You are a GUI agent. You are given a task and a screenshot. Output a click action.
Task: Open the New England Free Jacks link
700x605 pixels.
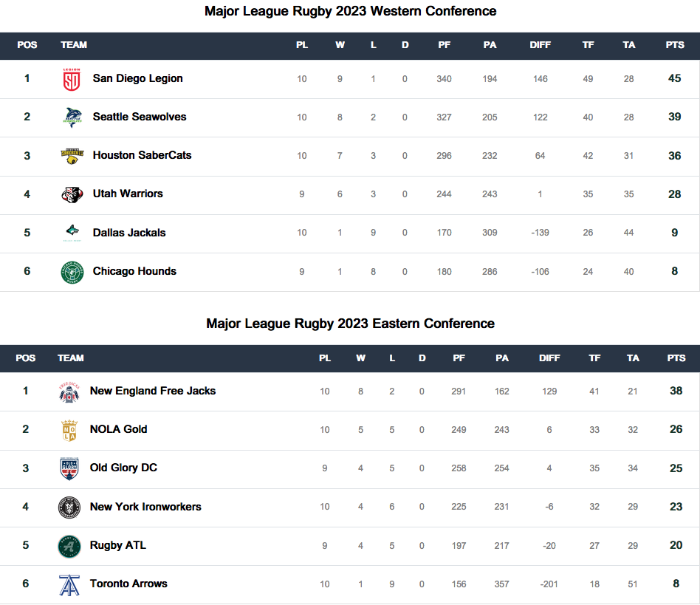tap(153, 391)
